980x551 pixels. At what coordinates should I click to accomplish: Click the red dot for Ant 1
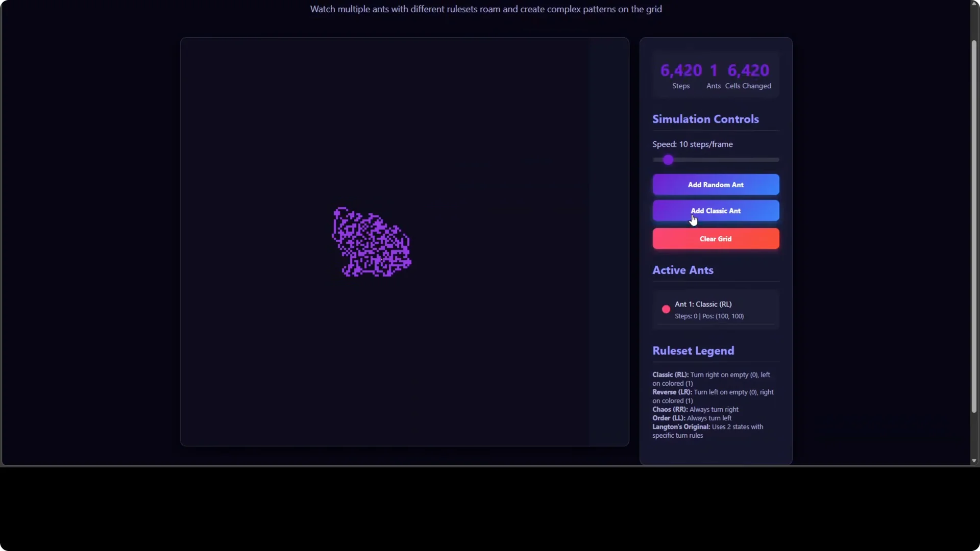tap(666, 309)
